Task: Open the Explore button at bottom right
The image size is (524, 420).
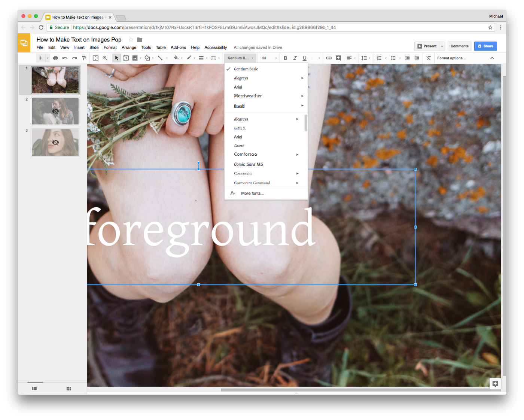Action: 495,384
